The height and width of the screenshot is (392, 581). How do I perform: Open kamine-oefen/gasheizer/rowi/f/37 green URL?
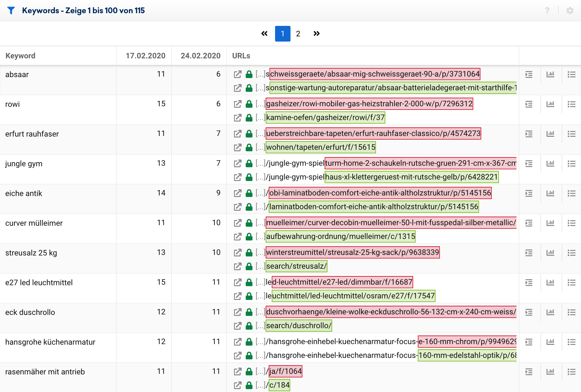click(x=325, y=118)
